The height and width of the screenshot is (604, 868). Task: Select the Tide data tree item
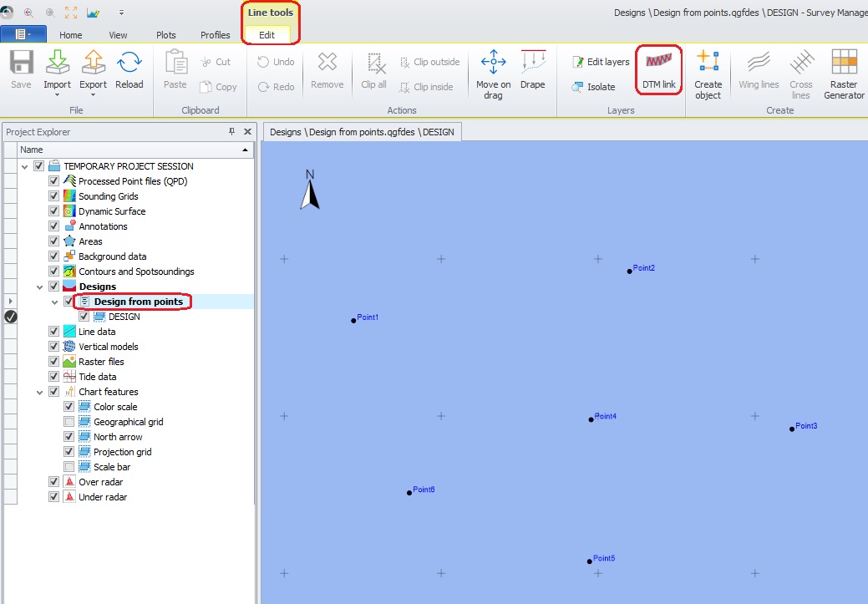(x=97, y=377)
